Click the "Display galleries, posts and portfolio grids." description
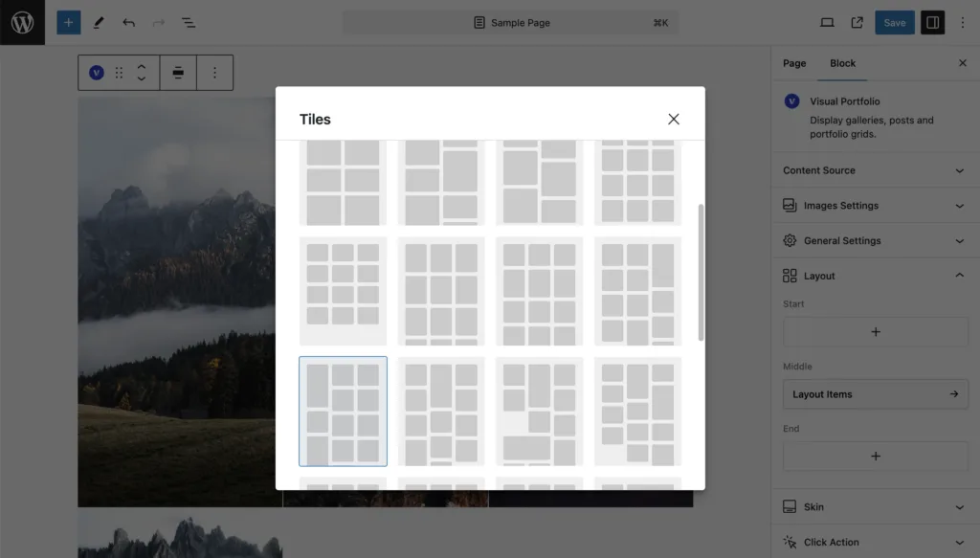Image resolution: width=980 pixels, height=558 pixels. [x=871, y=127]
